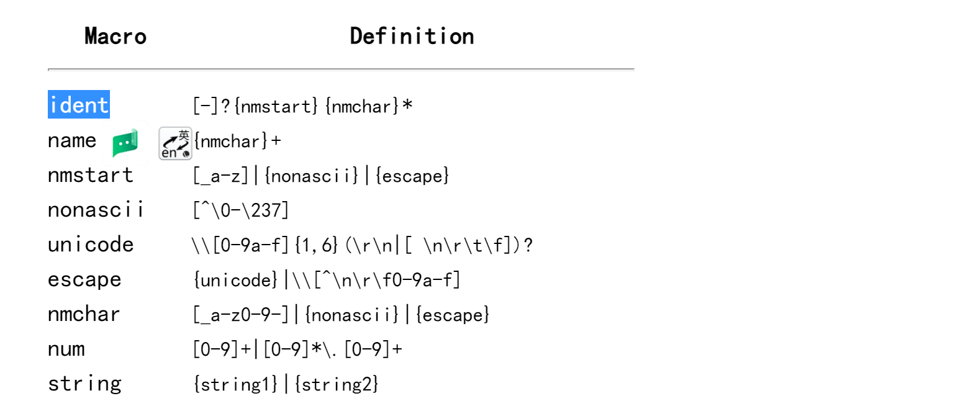Click the escape macro name

coord(84,280)
